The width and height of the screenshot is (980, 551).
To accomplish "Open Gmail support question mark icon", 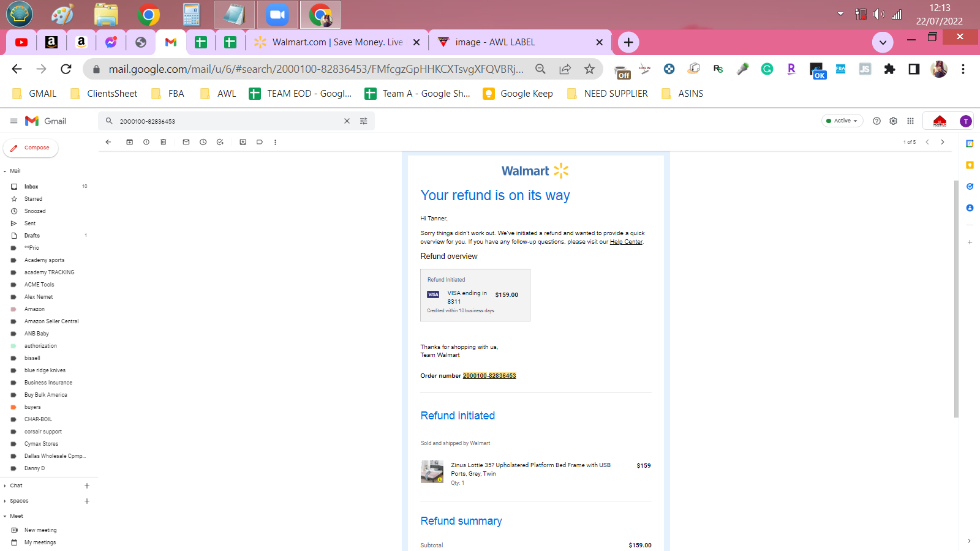I will (x=876, y=121).
